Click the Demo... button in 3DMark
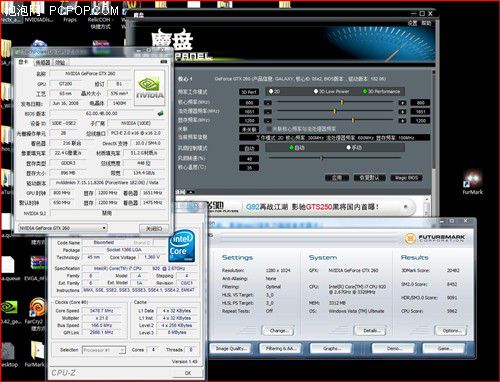 (x=393, y=348)
